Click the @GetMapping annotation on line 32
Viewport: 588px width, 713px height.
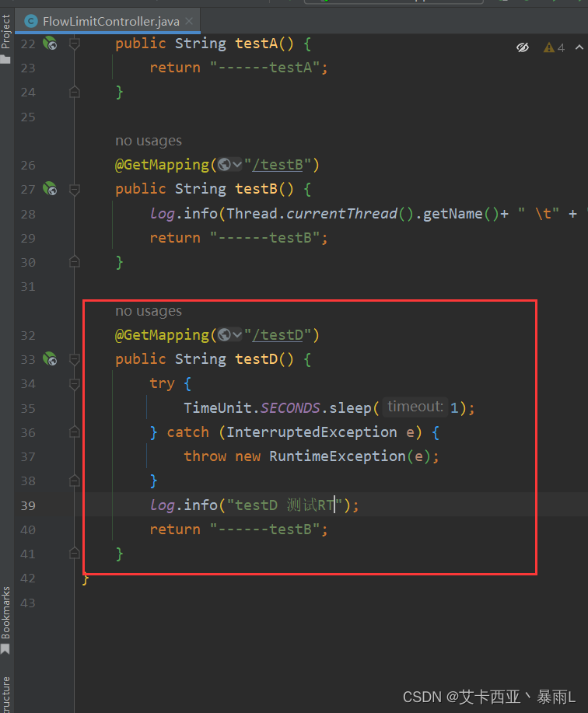point(162,335)
